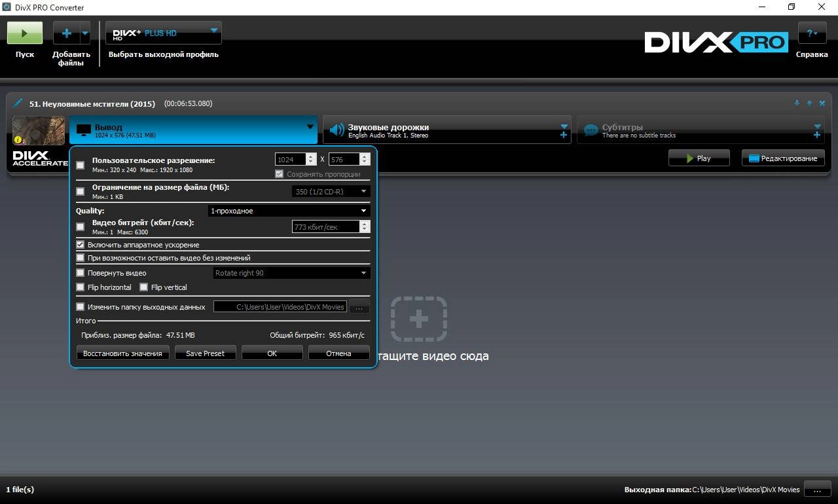
Task: Click the video duration (00:06:53.080)
Action: [x=188, y=103]
